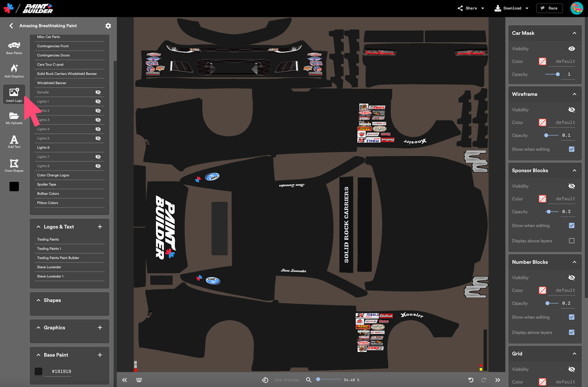Show the hidden Lights 5 layer

point(98,138)
